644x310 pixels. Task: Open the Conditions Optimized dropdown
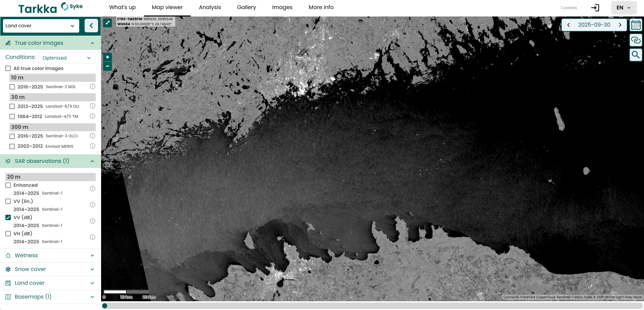67,58
